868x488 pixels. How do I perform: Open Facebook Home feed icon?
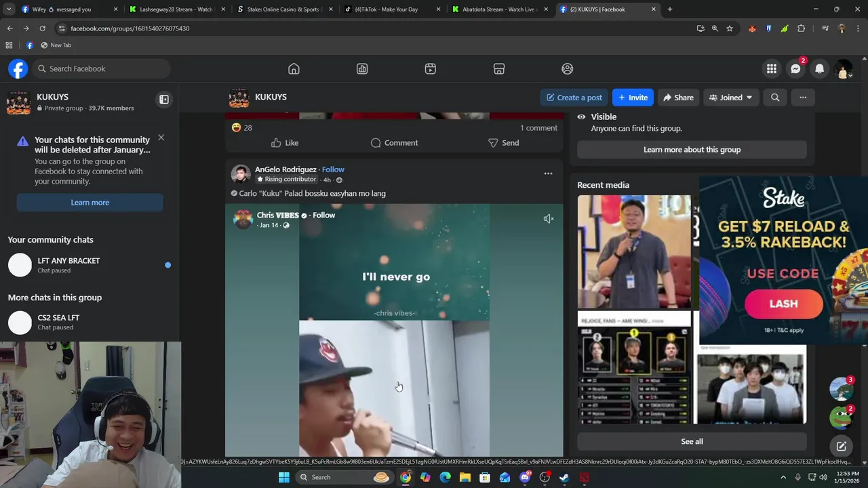tap(294, 68)
